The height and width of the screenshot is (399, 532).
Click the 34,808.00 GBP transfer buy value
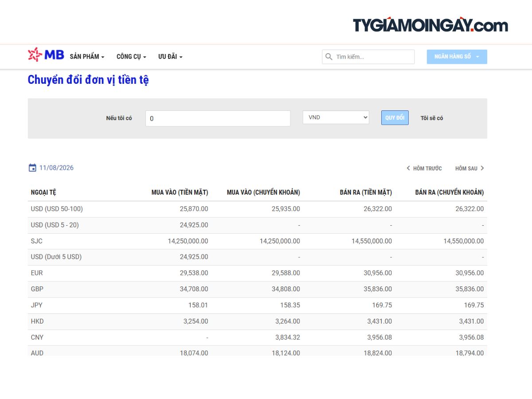[x=286, y=289]
